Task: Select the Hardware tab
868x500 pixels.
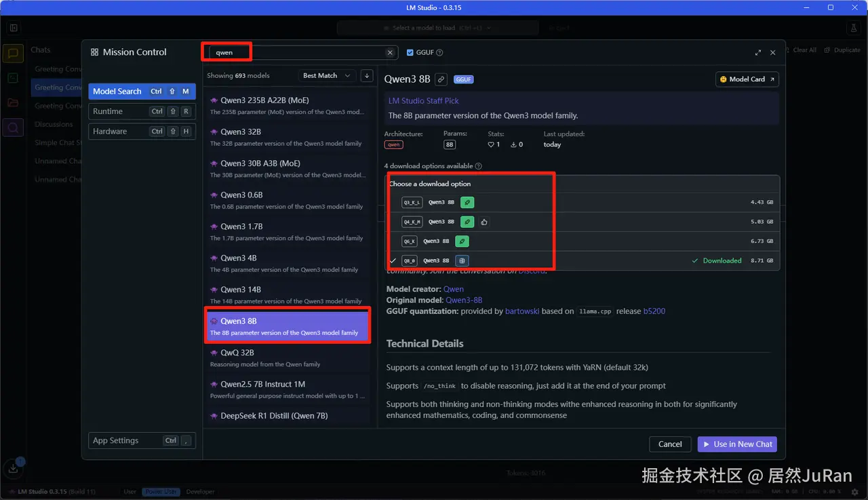Action: coord(142,132)
